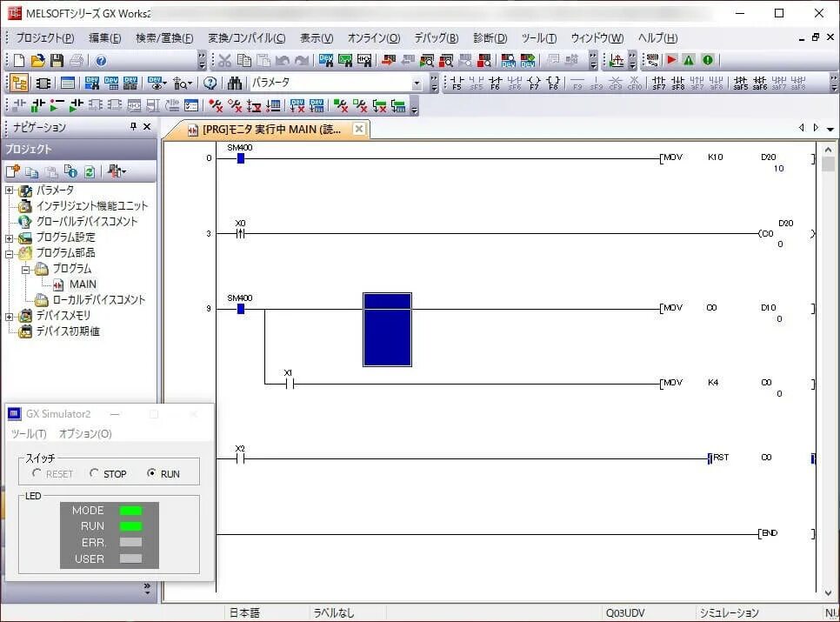Click the navigation panel bottom double-chevron button
Image resolution: width=840 pixels, height=622 pixels.
point(147,588)
